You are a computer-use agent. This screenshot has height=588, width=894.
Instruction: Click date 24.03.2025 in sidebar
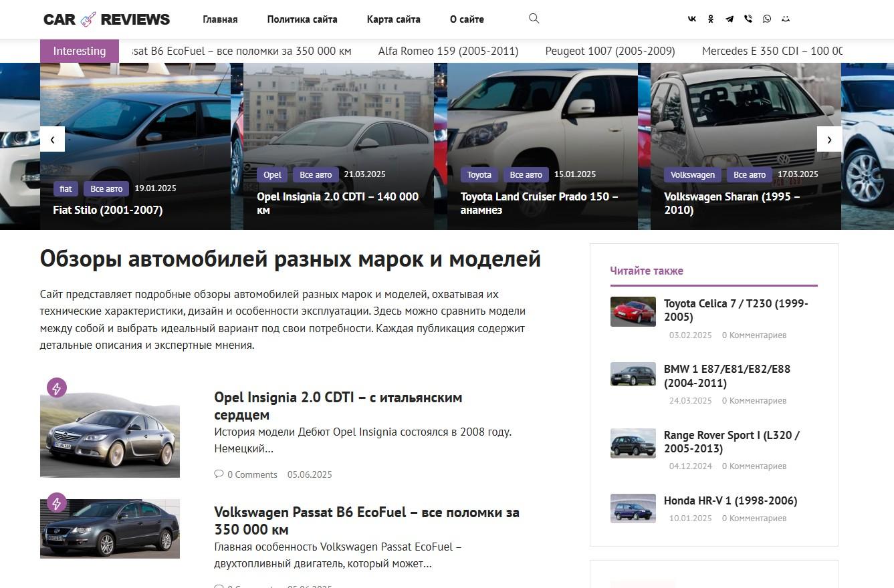click(691, 401)
